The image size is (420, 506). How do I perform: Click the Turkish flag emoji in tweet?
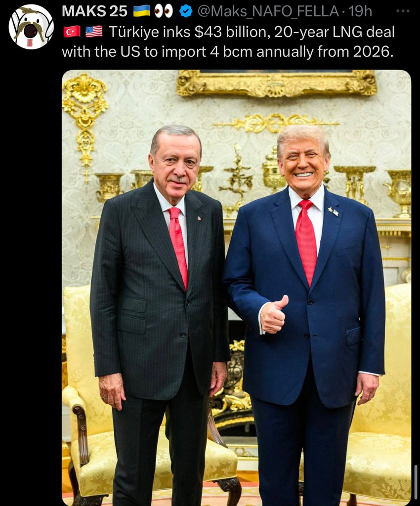coord(72,32)
